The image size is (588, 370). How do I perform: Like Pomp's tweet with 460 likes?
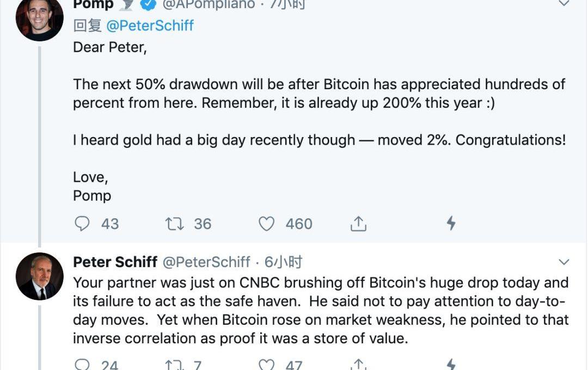tap(266, 224)
